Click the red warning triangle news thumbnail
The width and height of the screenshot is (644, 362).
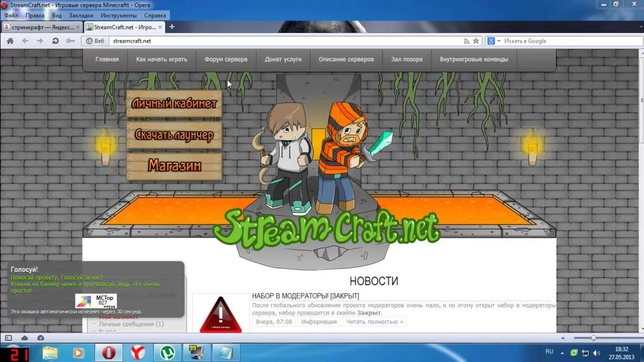click(x=221, y=314)
